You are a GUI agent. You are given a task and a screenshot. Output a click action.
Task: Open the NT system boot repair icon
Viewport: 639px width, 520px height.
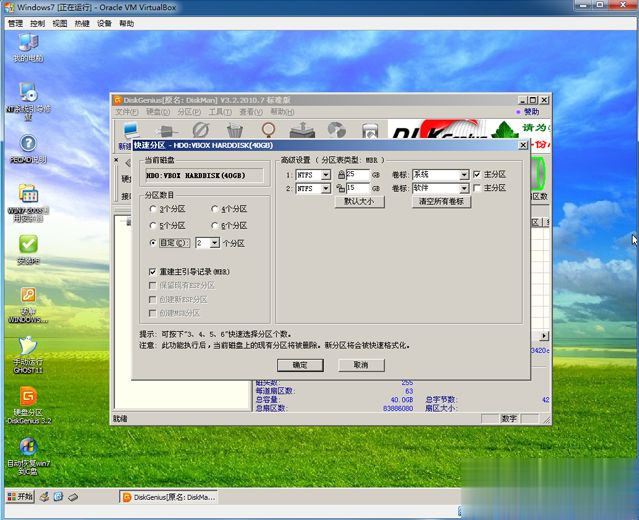click(28, 101)
